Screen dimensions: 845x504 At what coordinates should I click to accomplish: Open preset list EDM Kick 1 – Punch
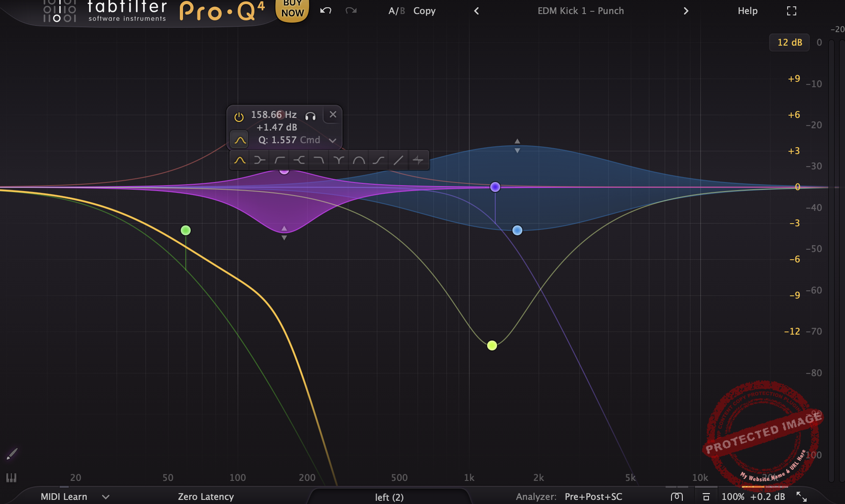tap(580, 11)
